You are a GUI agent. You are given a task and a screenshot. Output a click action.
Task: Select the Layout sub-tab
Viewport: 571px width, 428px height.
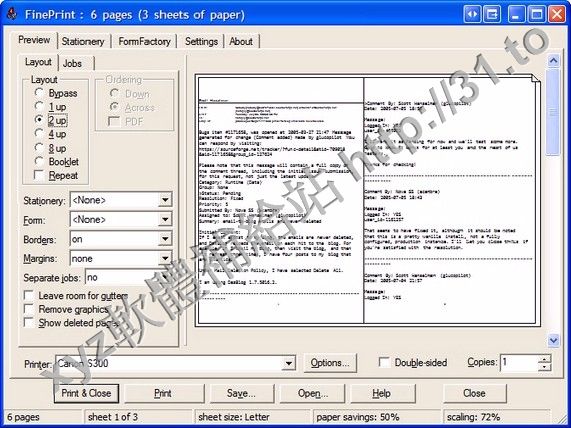[38, 62]
